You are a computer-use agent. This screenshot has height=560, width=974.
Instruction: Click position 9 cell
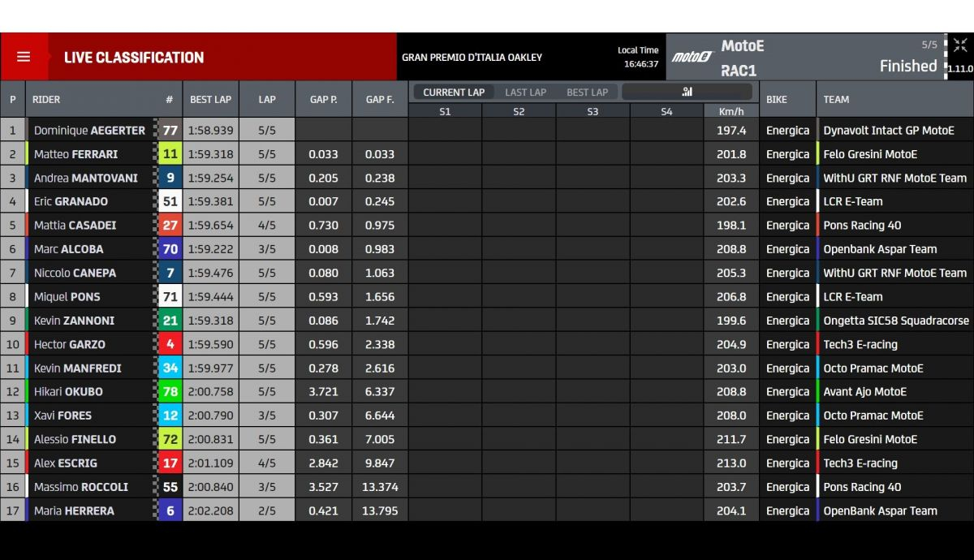(x=13, y=321)
